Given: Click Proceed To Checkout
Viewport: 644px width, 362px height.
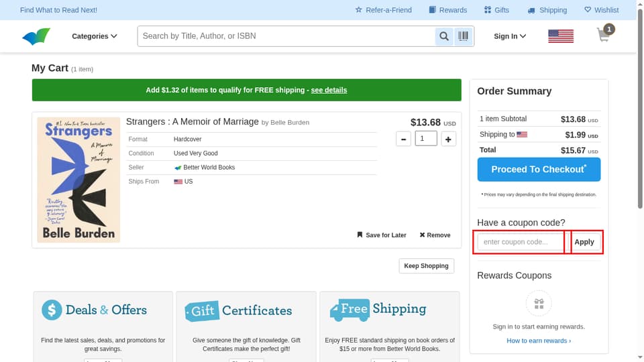Looking at the screenshot, I should [539, 170].
